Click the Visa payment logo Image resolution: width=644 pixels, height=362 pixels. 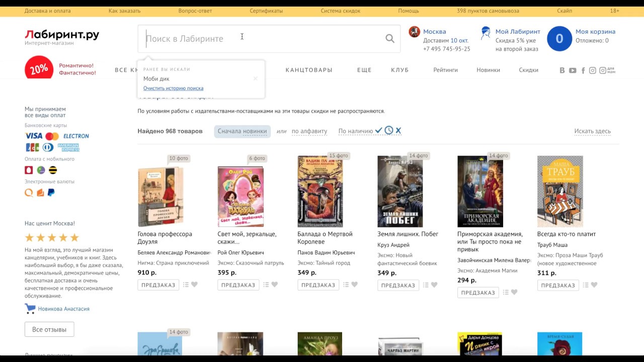tap(34, 136)
